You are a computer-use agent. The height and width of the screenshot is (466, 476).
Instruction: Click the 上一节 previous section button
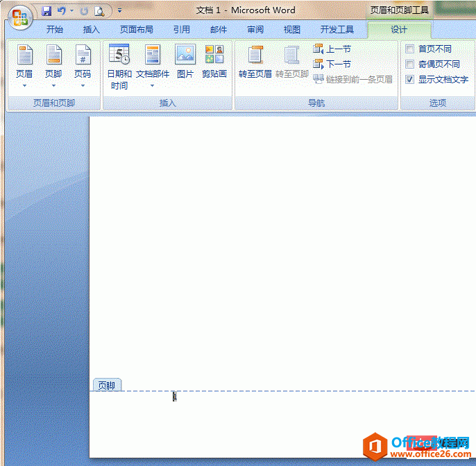point(332,49)
